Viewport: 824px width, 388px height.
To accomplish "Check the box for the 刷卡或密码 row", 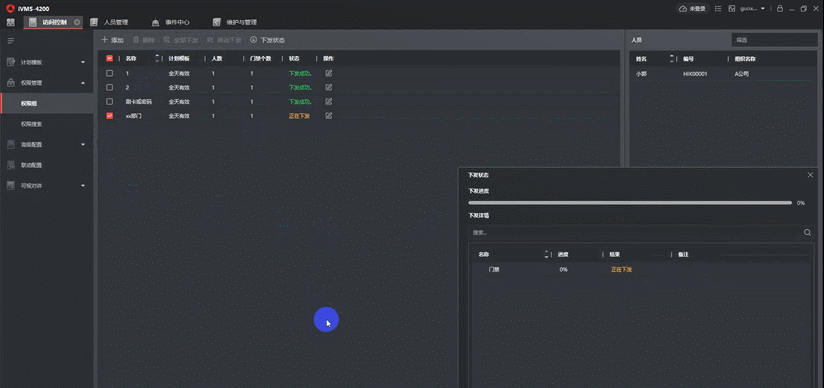I will pyautogui.click(x=109, y=101).
